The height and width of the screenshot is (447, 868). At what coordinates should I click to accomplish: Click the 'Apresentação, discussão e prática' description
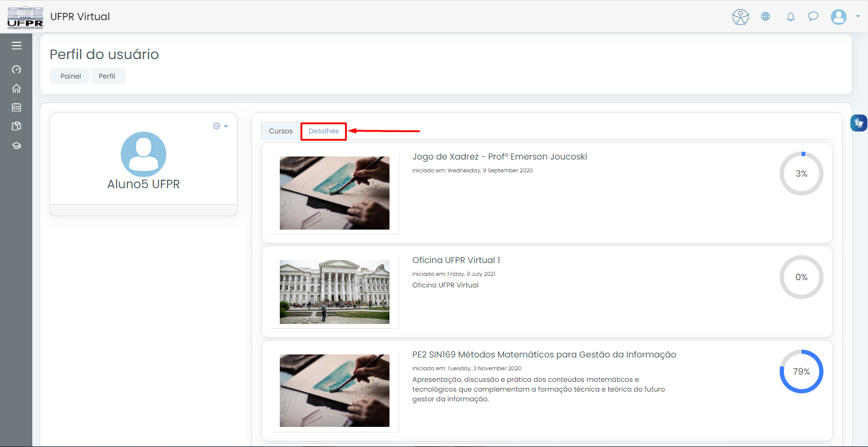(x=538, y=389)
